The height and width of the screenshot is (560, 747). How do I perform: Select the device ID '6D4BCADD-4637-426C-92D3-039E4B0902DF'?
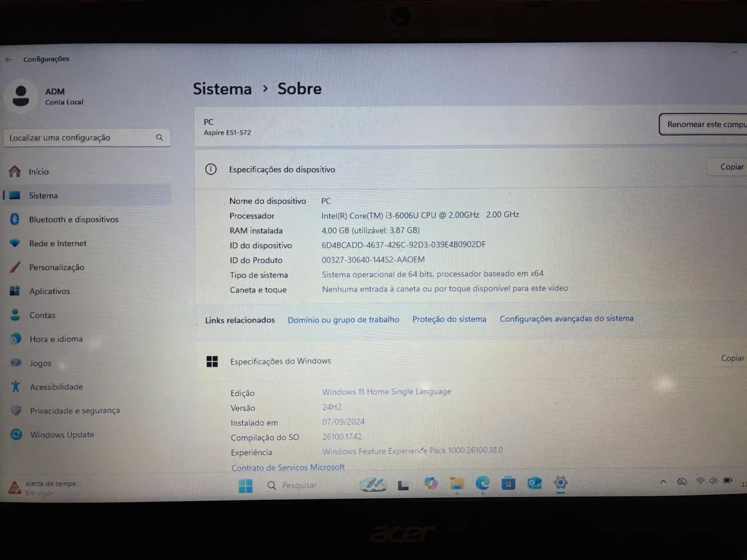(x=403, y=245)
